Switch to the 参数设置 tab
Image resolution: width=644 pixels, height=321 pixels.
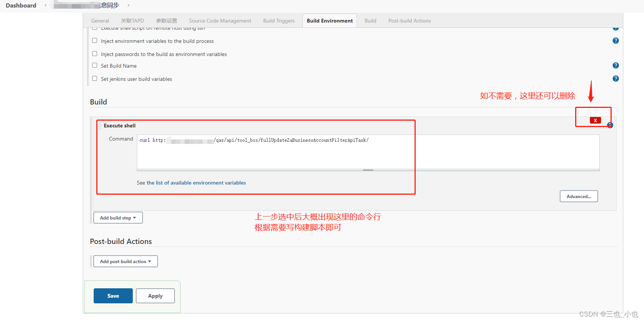167,21
